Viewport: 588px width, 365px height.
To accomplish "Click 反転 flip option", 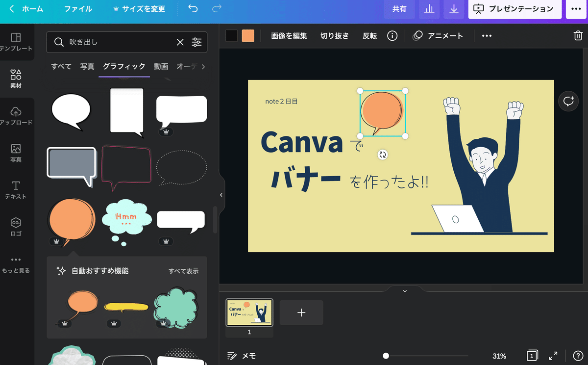I will coord(370,36).
